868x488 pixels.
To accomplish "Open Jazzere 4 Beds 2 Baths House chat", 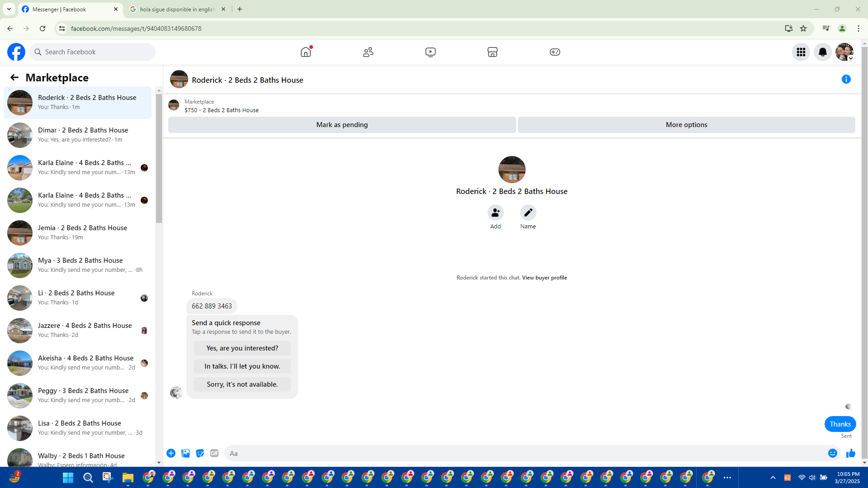I will (x=78, y=331).
